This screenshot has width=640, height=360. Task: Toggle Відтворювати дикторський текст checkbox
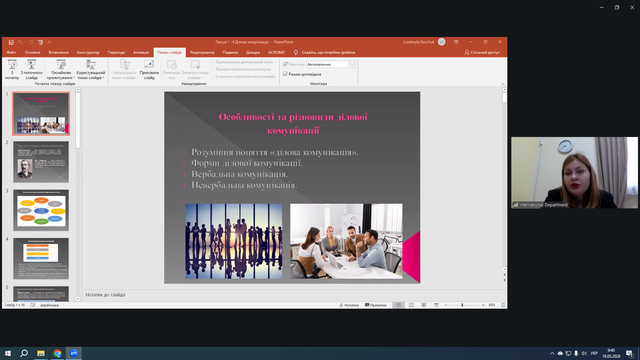click(213, 62)
